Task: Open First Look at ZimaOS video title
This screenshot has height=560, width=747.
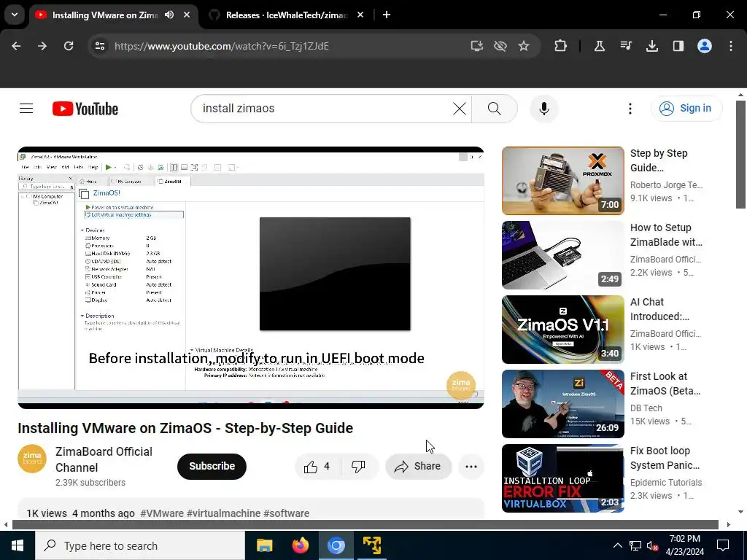Action: [665, 384]
